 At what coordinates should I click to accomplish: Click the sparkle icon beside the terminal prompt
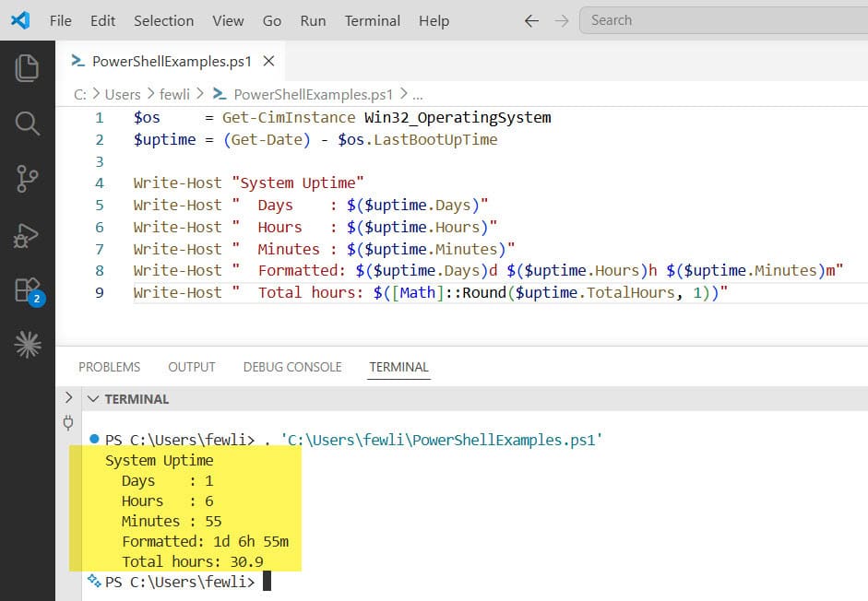point(94,581)
